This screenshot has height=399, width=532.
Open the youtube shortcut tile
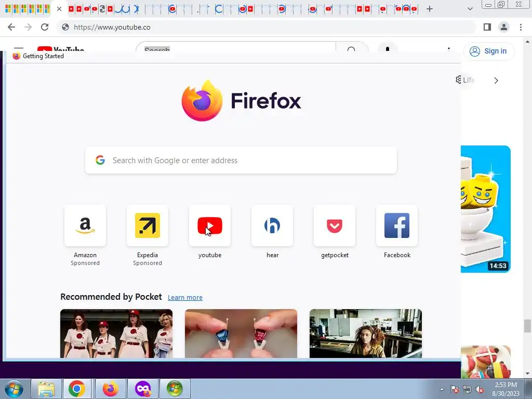[x=210, y=225]
